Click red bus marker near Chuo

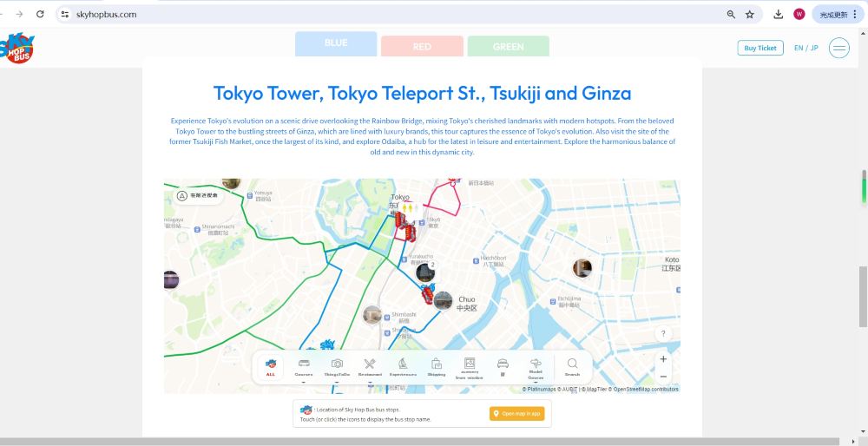pyautogui.click(x=427, y=294)
